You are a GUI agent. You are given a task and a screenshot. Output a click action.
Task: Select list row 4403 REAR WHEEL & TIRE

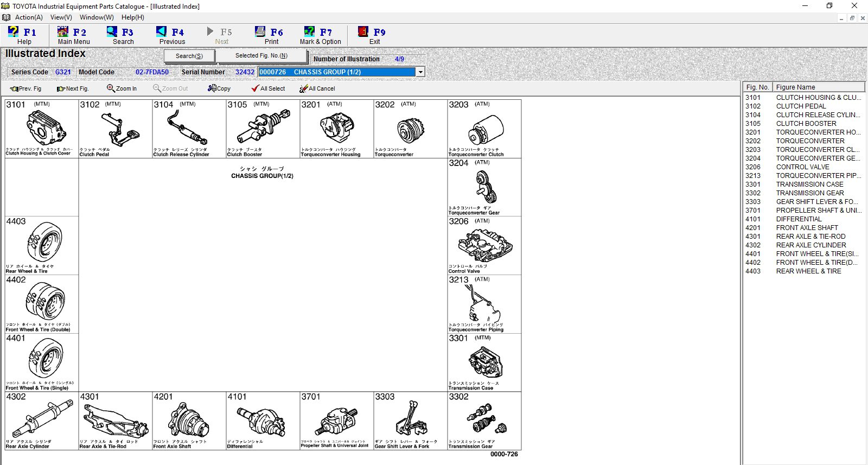click(x=804, y=271)
